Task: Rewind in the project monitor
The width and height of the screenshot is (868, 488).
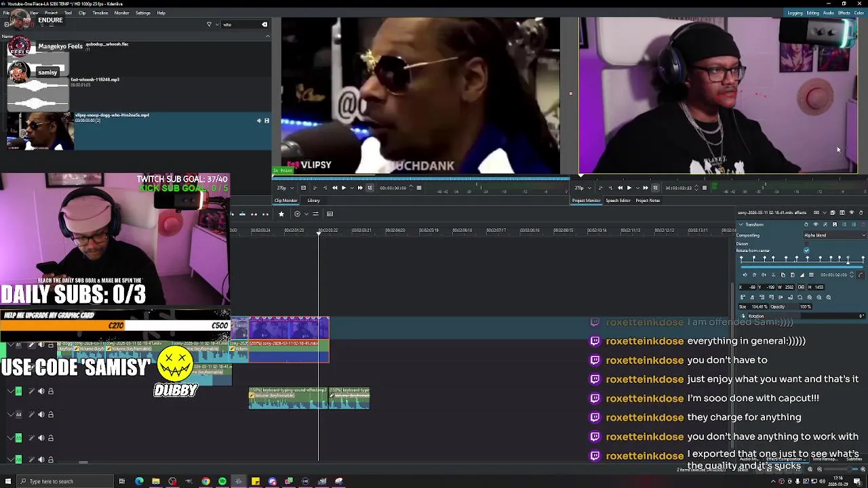Action: click(x=620, y=188)
